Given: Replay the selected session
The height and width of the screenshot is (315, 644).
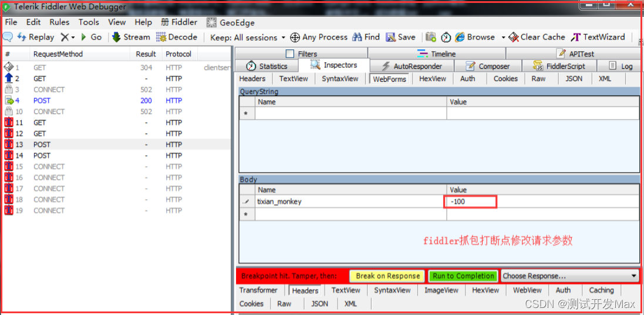Looking at the screenshot, I should tap(36, 37).
